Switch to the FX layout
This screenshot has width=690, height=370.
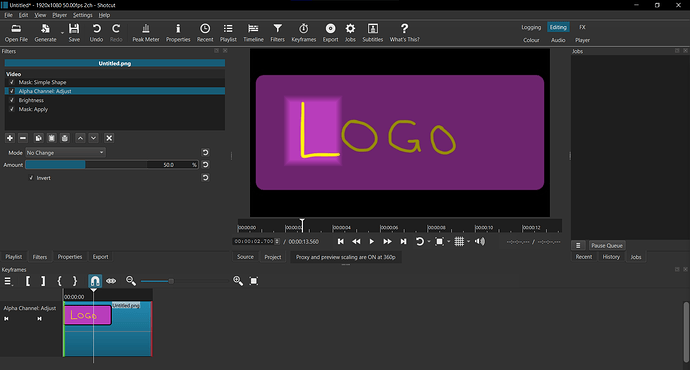pyautogui.click(x=582, y=27)
